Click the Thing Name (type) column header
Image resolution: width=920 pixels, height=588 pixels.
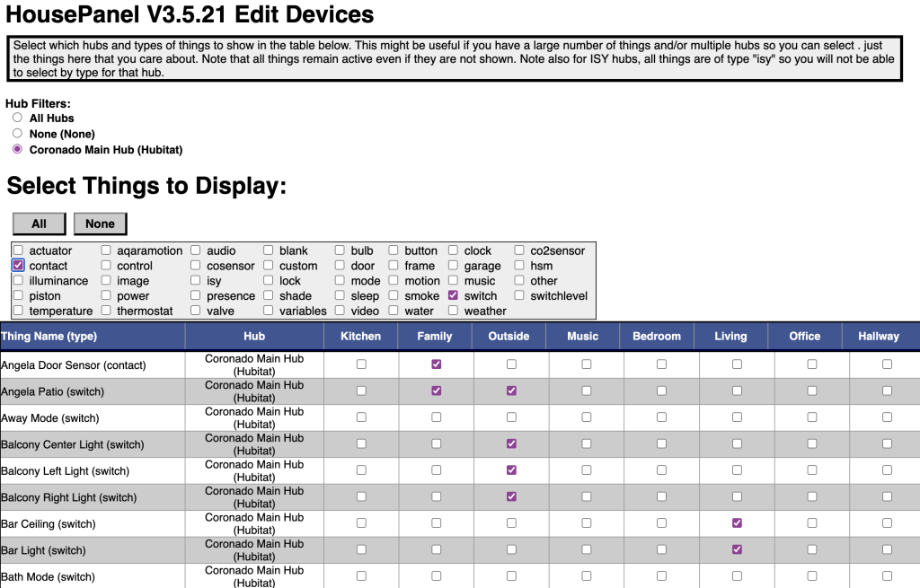point(49,337)
